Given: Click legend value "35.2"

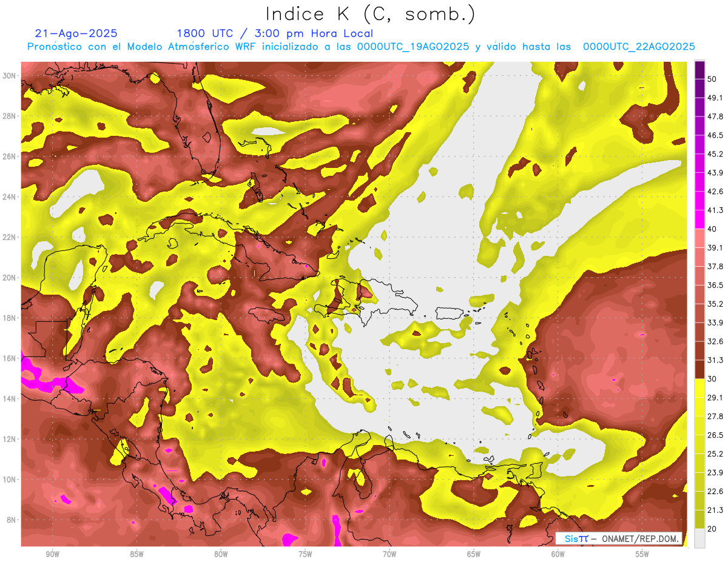Looking at the screenshot, I should 715,304.
